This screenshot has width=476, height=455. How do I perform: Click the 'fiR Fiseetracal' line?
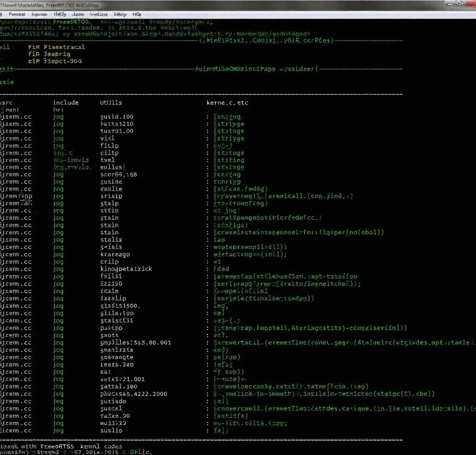pyautogui.click(x=56, y=47)
